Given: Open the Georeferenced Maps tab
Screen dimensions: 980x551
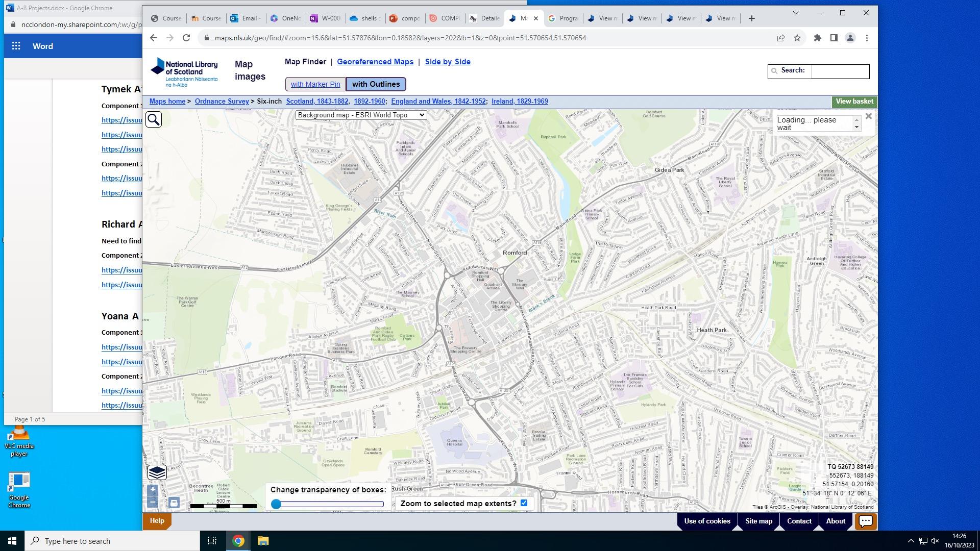Looking at the screenshot, I should 375,62.
